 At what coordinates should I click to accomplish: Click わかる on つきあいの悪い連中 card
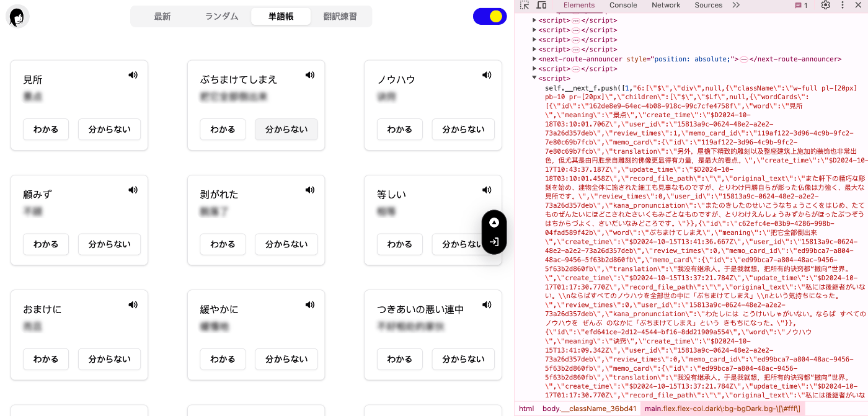[400, 359]
